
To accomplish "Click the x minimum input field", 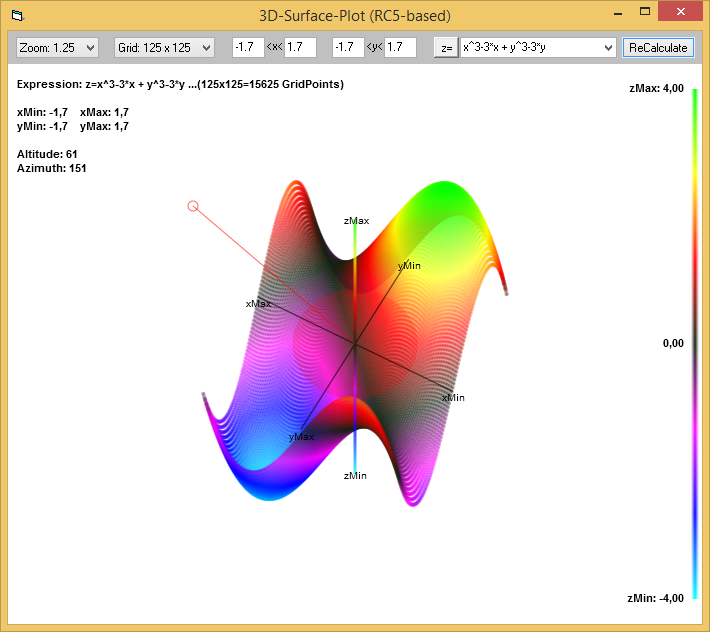I will 247,47.
